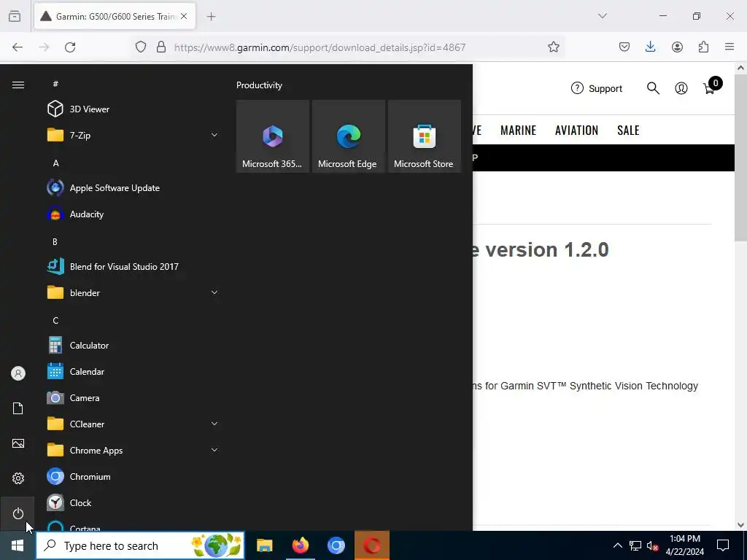Image resolution: width=747 pixels, height=560 pixels.
Task: Open Chromium from the taskbar
Action: pos(336,545)
